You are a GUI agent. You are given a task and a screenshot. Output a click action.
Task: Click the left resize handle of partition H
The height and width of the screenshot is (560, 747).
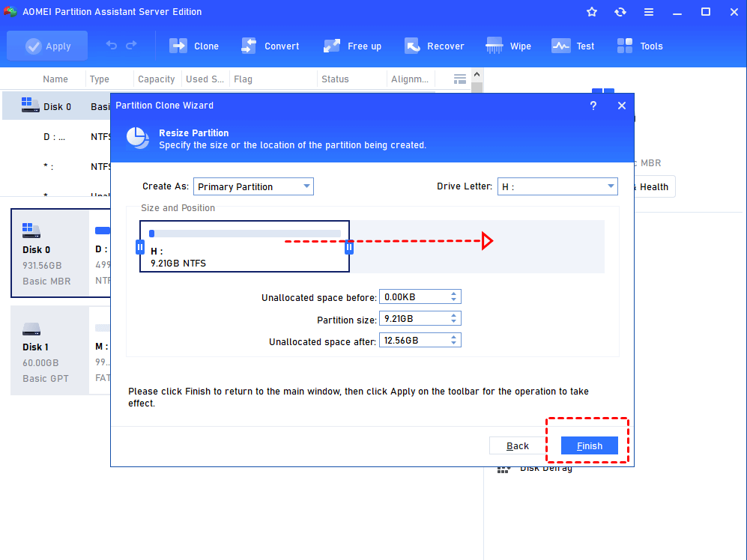point(140,247)
